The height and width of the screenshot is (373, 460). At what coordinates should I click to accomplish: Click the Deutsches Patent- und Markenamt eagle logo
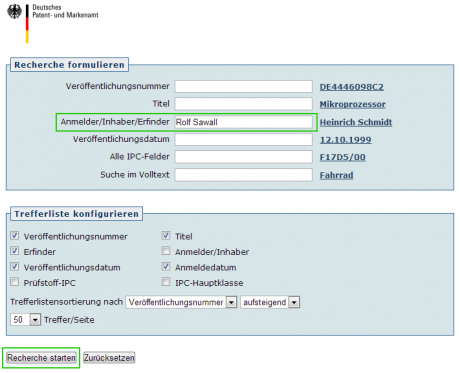click(x=14, y=12)
